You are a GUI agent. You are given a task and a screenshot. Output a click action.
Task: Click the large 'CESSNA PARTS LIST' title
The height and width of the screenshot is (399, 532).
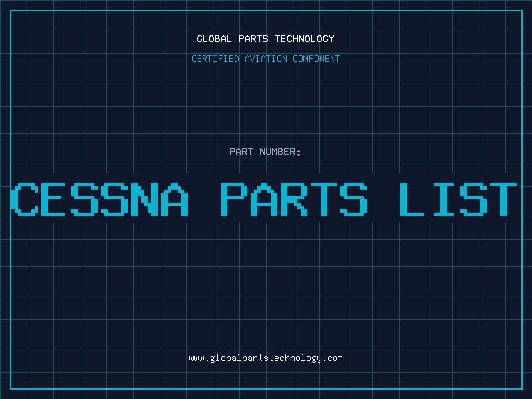263,199
